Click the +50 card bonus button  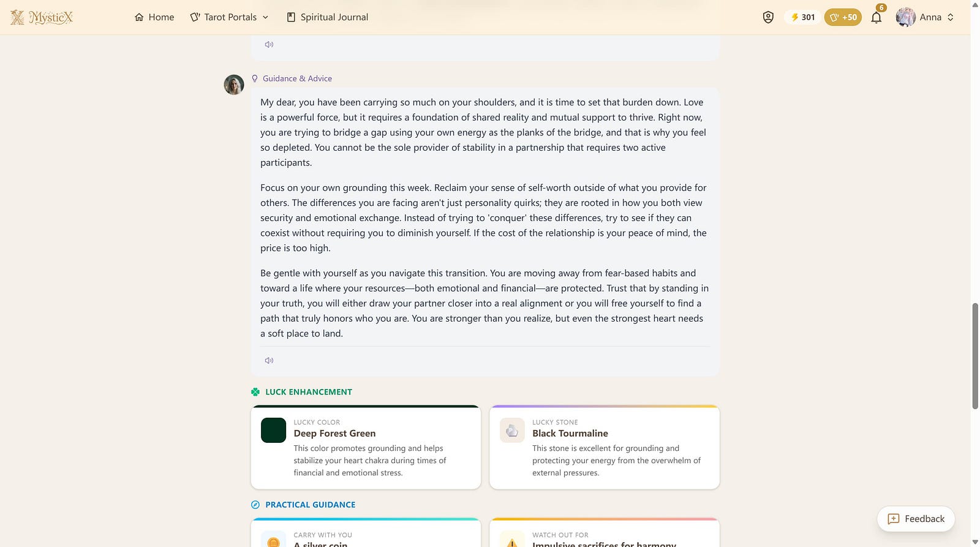click(x=843, y=17)
